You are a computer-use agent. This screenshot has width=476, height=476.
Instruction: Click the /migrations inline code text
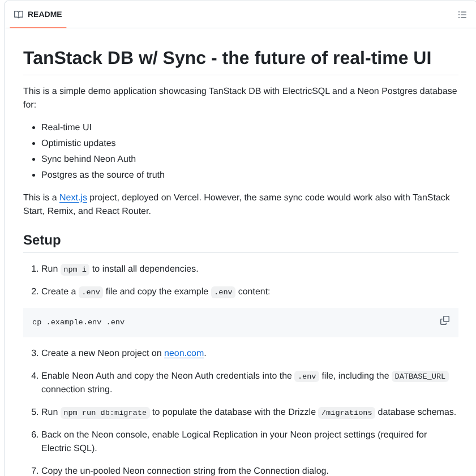click(346, 412)
